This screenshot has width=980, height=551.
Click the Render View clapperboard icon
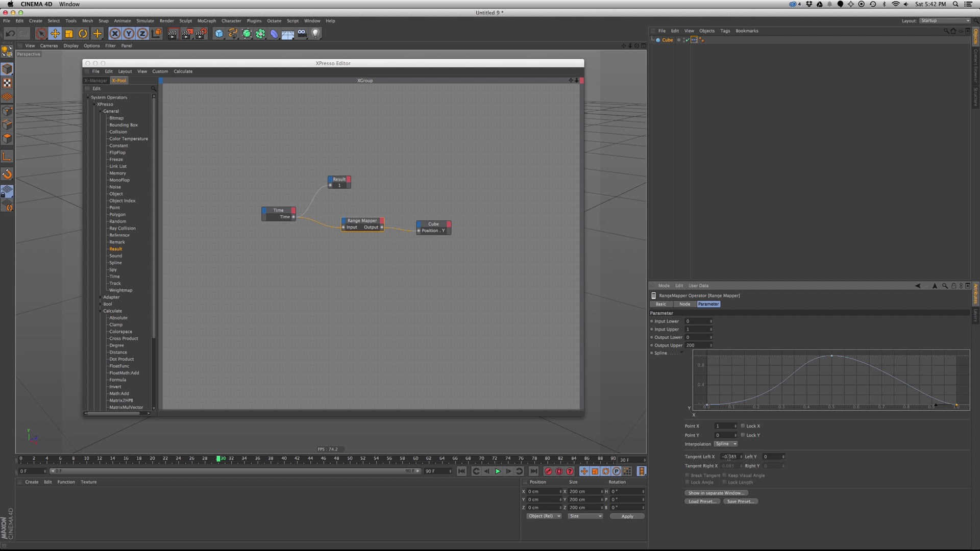[173, 34]
